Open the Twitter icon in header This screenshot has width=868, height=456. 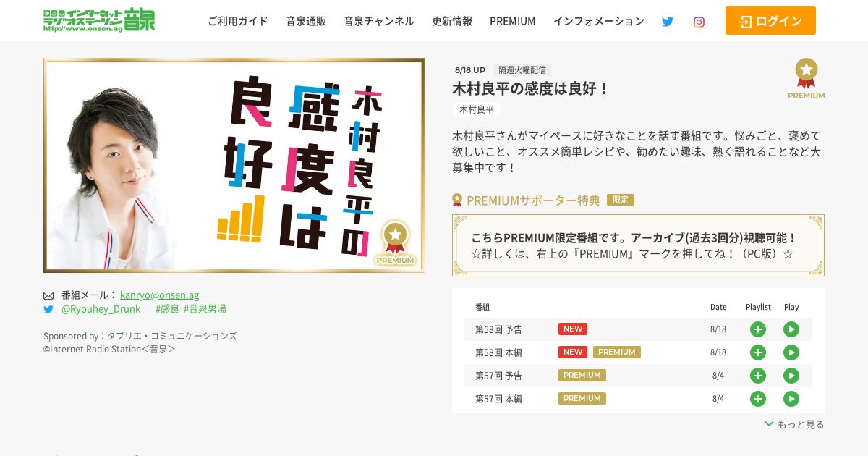coord(667,22)
